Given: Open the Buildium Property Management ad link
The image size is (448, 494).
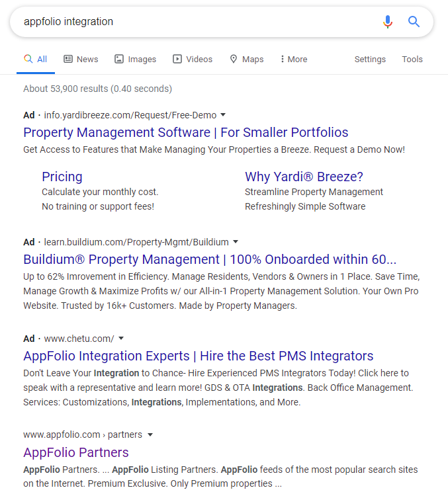Looking at the screenshot, I should click(x=210, y=259).
